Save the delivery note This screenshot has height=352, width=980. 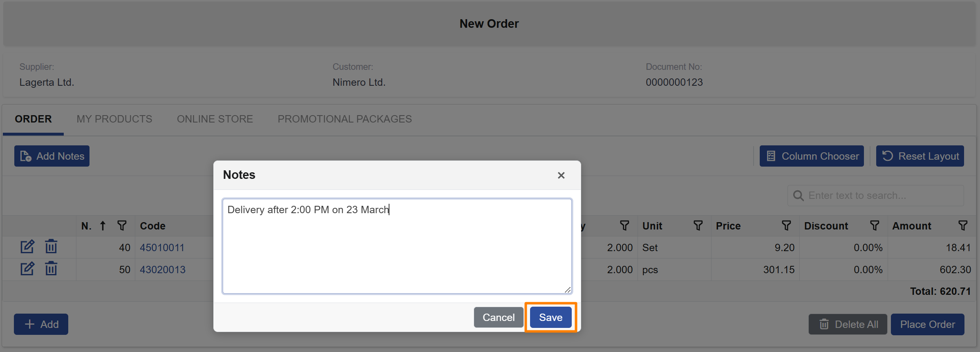pyautogui.click(x=550, y=317)
